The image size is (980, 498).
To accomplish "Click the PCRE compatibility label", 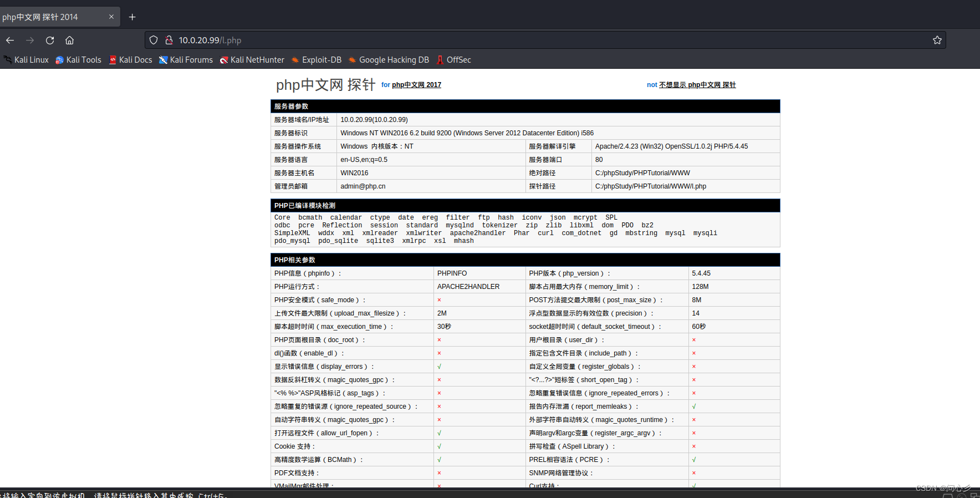I will (x=569, y=460).
